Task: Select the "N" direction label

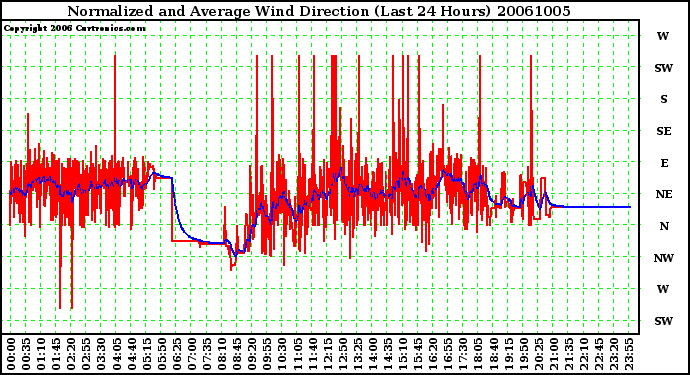Action: 664,226
